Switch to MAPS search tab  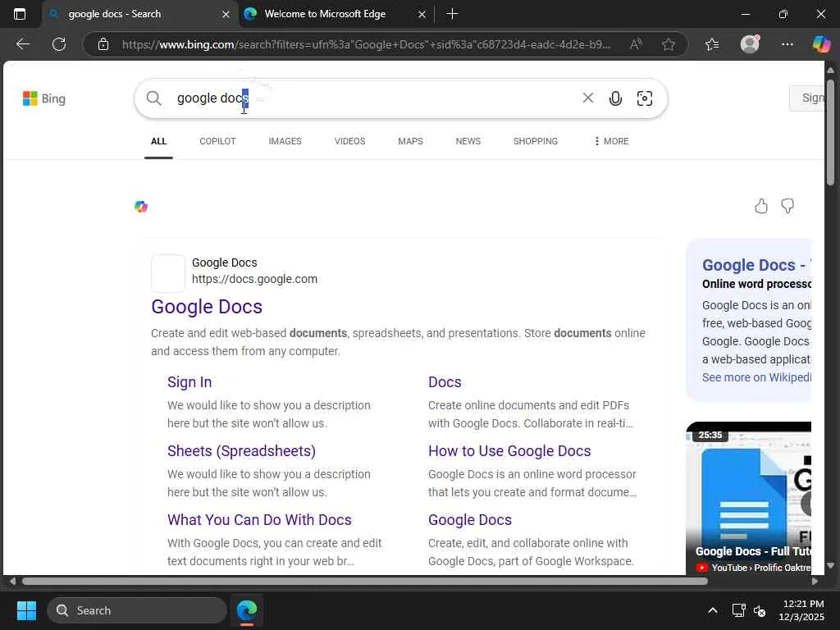410,141
